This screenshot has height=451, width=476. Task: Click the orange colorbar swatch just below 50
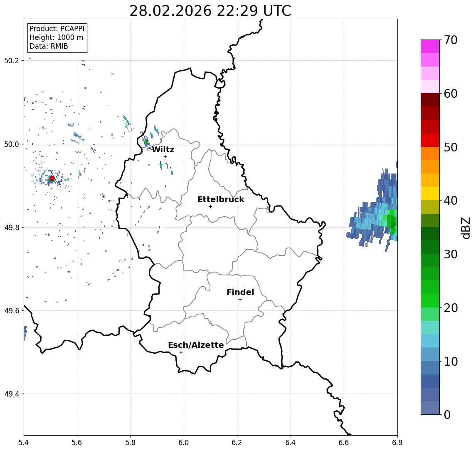click(430, 154)
